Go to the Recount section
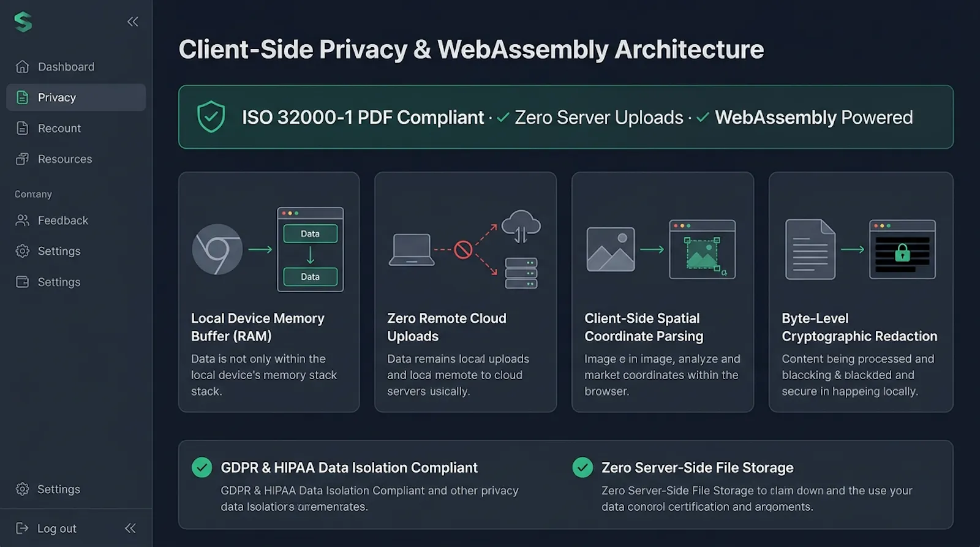 tap(76, 128)
